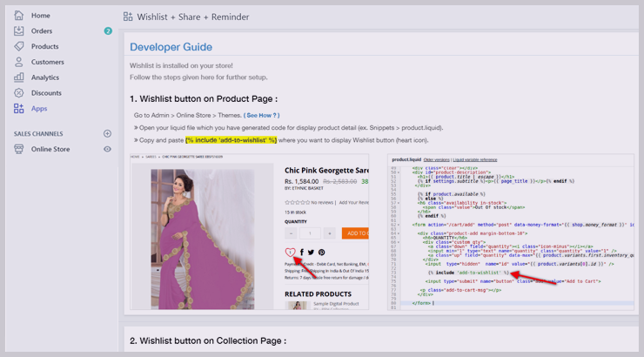The width and height of the screenshot is (644, 357).
Task: Add a sales channel with plus icon
Action: point(108,134)
